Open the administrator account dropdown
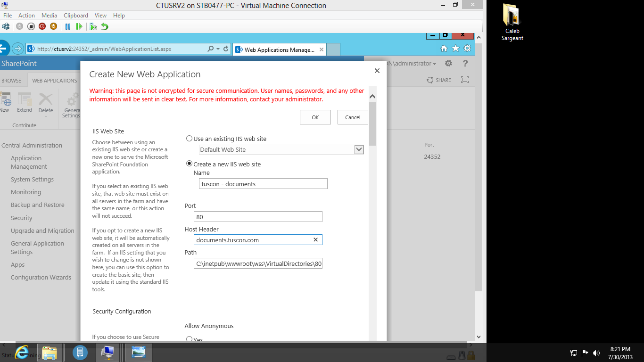Screen dimensions: 644x362 [411, 64]
